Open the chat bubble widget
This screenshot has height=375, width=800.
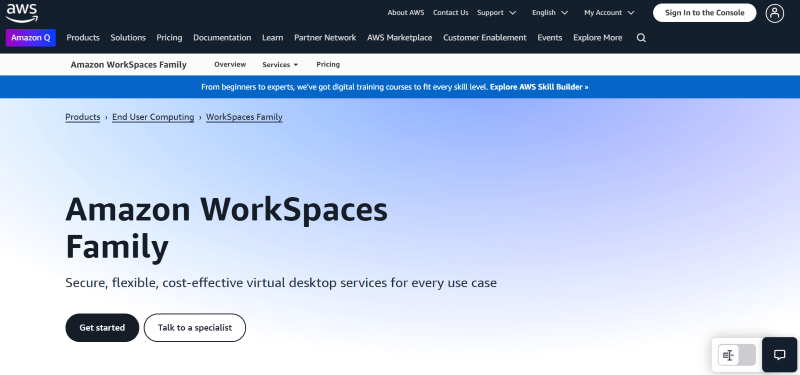779,355
